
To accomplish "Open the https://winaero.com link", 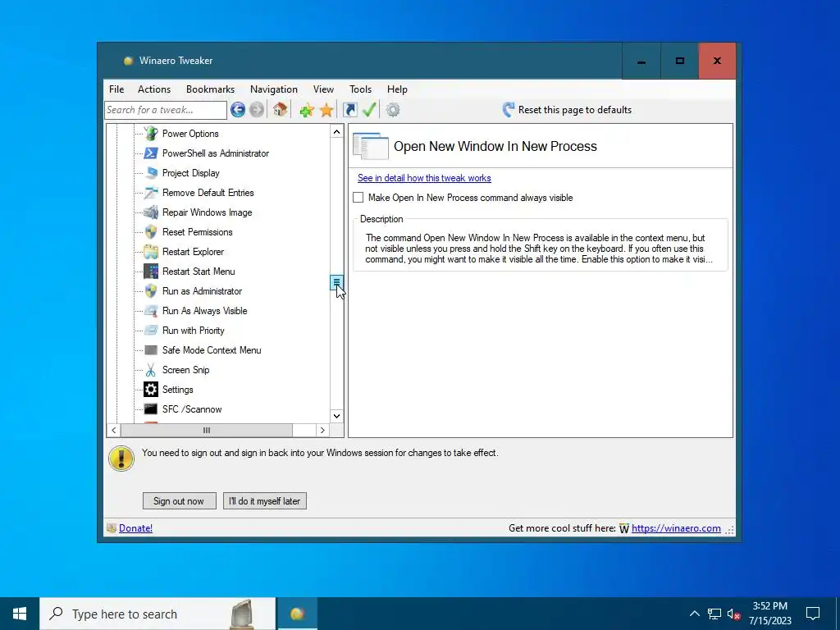I will tap(676, 528).
